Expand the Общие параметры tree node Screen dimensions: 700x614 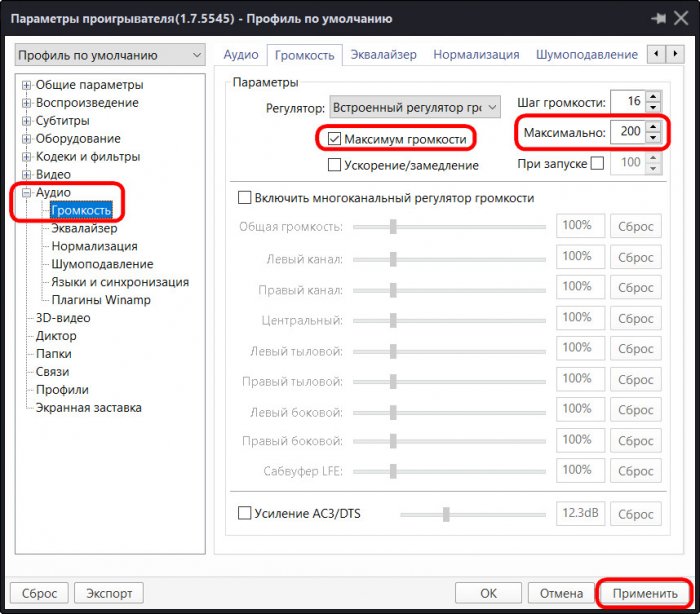[27, 85]
